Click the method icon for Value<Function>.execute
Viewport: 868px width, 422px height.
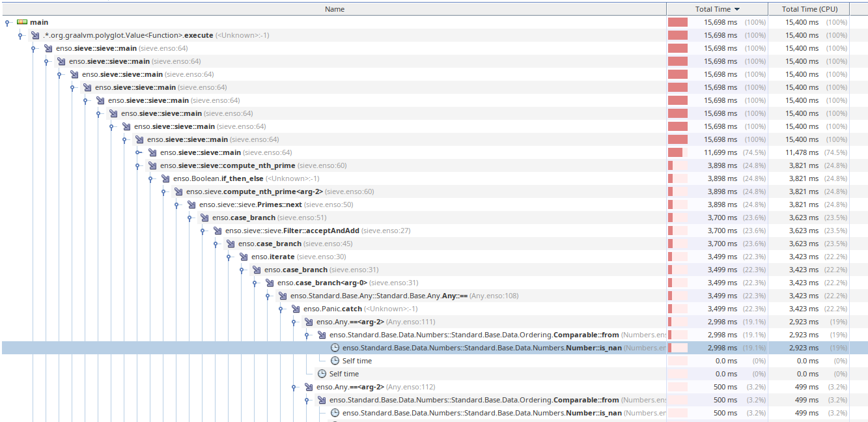(x=34, y=35)
